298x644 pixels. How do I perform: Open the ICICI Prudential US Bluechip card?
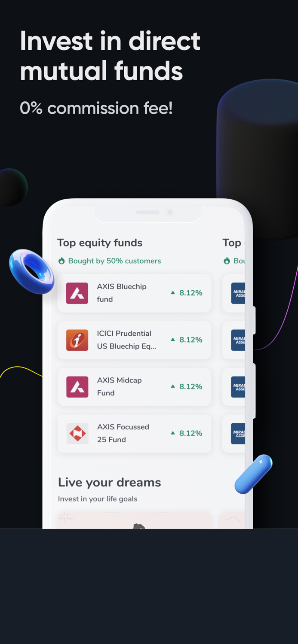pos(134,340)
